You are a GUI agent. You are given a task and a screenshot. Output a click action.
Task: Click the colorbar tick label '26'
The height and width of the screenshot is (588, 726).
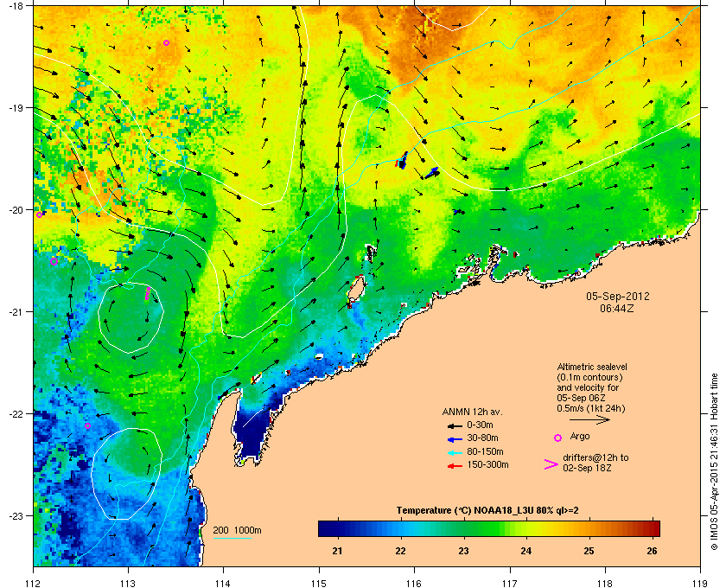(x=652, y=552)
